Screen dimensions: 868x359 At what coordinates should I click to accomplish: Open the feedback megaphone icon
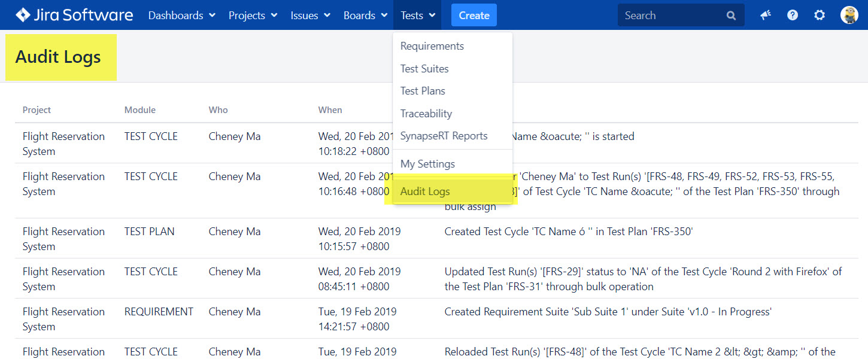click(x=765, y=16)
